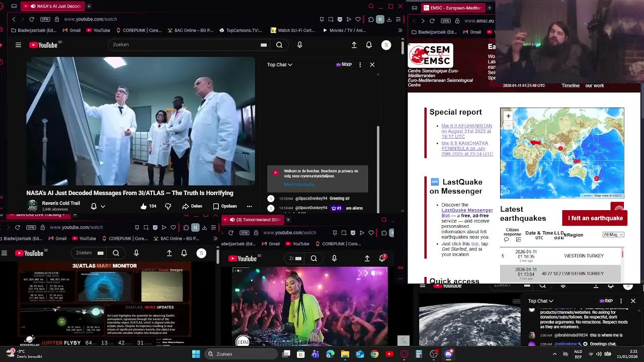Open more actions dots beside Opslaan
Screen dimensions: 644x362
(x=249, y=206)
